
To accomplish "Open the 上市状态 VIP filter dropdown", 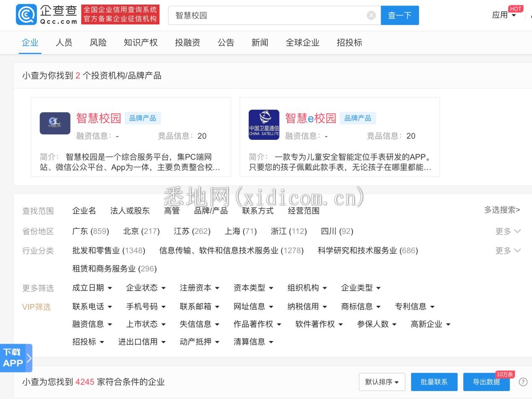I will tap(146, 324).
